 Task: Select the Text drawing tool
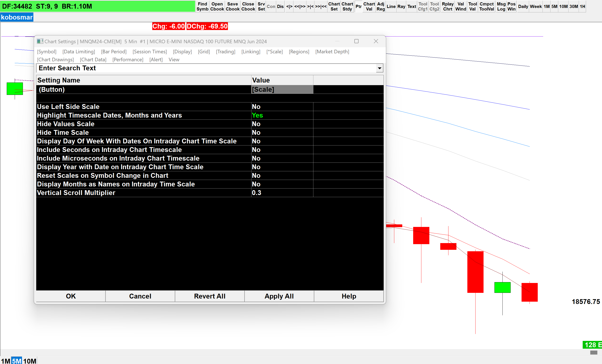[x=412, y=6]
